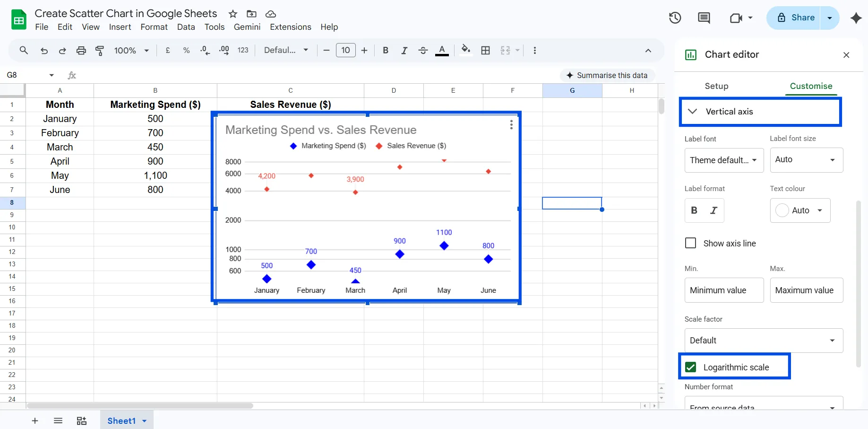Open the Insert menu
This screenshot has width=868, height=429.
pyautogui.click(x=120, y=27)
